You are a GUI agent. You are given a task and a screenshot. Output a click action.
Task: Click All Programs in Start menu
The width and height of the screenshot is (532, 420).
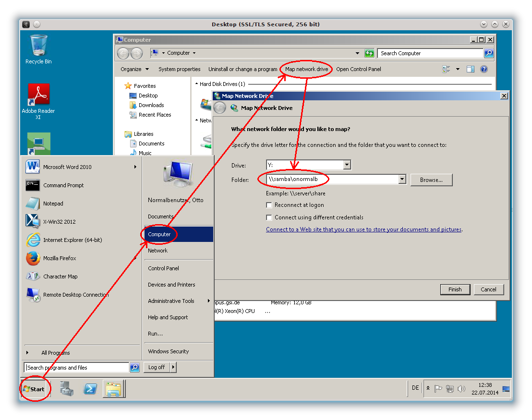tap(56, 353)
